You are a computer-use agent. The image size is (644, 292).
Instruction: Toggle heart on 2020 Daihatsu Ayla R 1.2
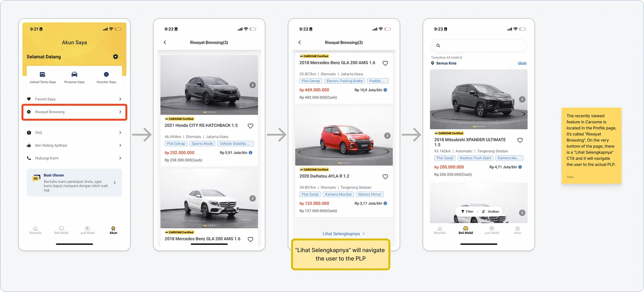[385, 177]
